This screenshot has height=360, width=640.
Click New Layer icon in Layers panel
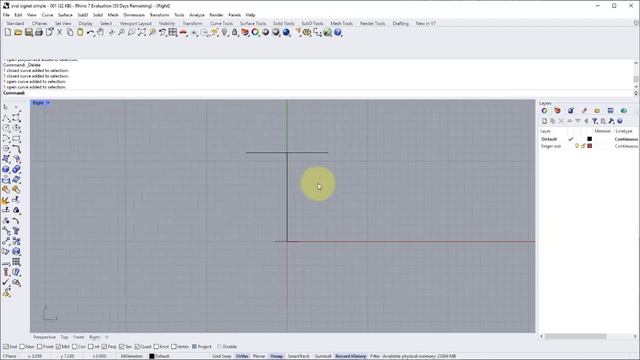(544, 121)
